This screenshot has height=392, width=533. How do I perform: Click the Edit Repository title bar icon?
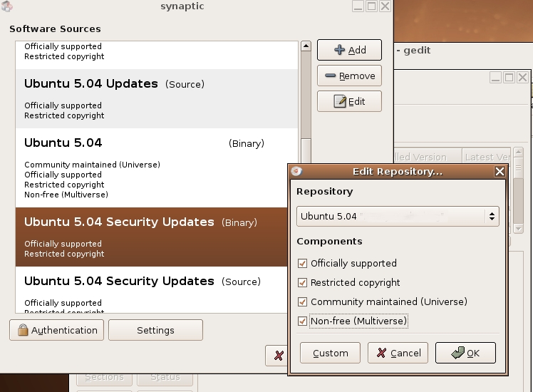297,171
